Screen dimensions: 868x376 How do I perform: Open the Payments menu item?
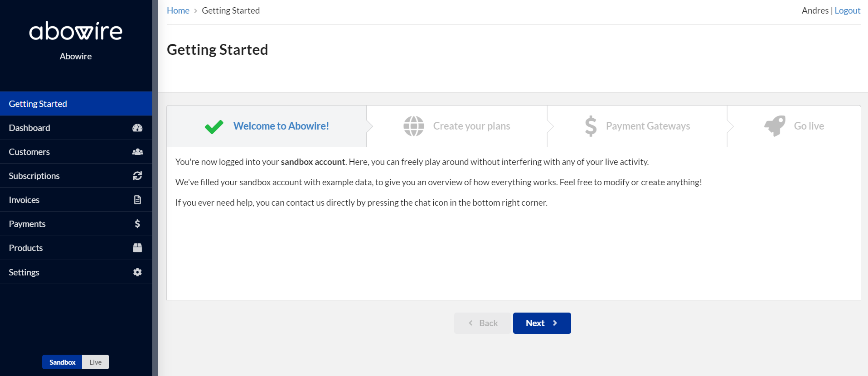(76, 224)
